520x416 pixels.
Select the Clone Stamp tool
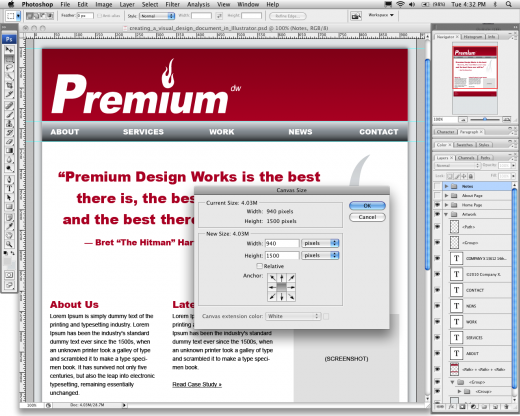click(x=9, y=124)
